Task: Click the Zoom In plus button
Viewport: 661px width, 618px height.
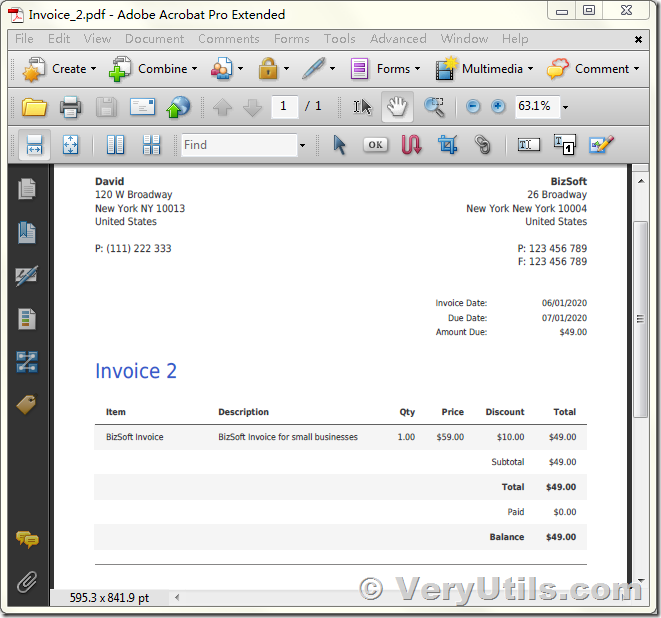Action: [x=498, y=106]
